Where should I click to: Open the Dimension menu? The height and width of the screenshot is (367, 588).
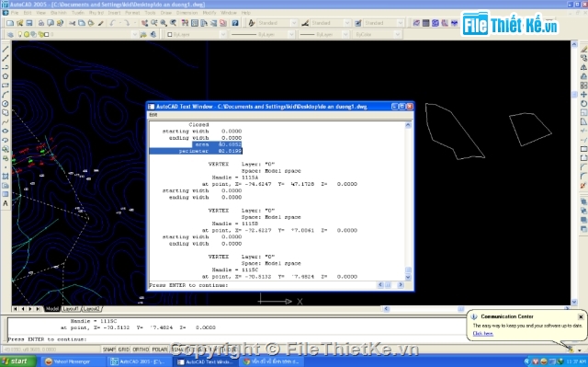[187, 13]
